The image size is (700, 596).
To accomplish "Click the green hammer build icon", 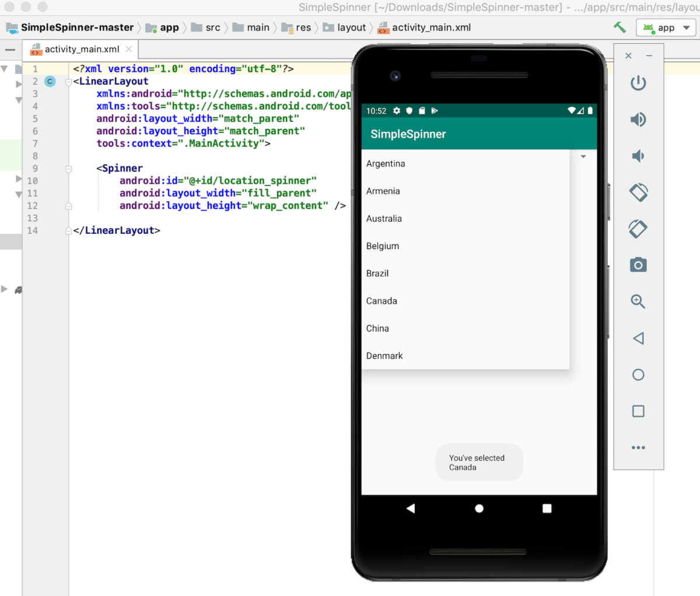I will click(619, 27).
